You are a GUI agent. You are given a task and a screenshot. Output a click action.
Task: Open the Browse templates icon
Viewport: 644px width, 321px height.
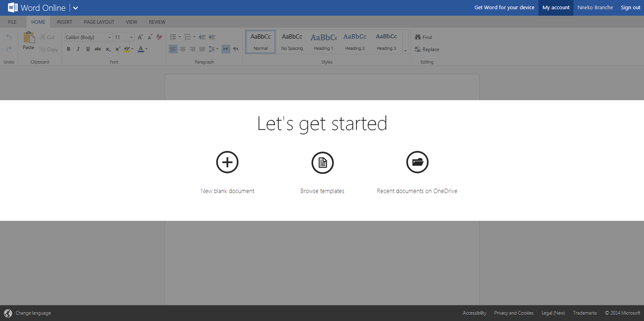[x=322, y=163]
